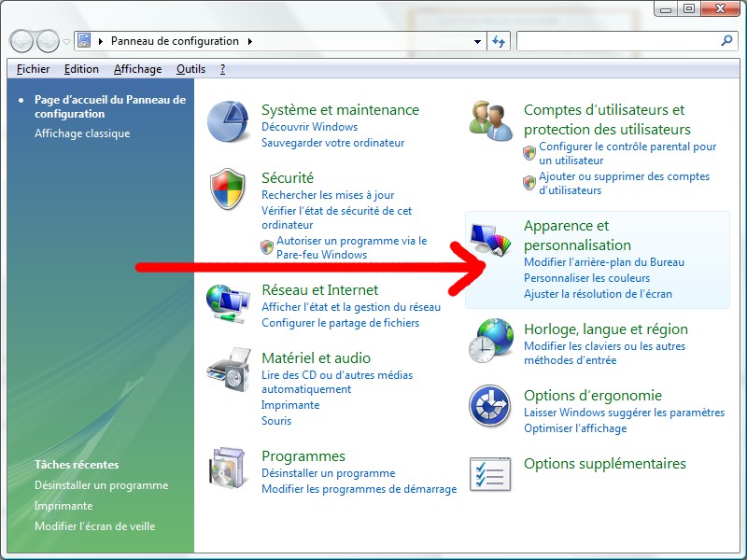Expand the arrow before Panneau de configuration breadcrumb

[x=101, y=41]
